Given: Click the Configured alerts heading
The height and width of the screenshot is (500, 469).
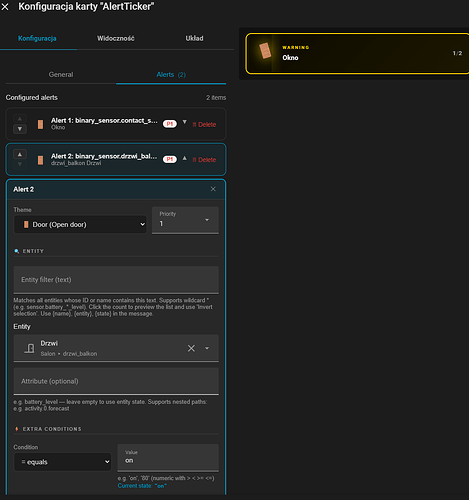Looking at the screenshot, I should tap(32, 98).
